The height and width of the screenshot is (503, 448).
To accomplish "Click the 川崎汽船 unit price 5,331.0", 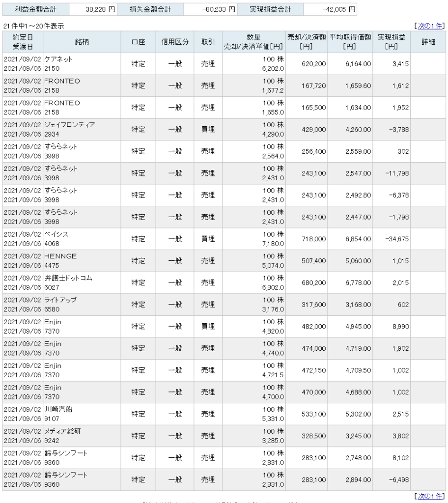I will (273, 419).
